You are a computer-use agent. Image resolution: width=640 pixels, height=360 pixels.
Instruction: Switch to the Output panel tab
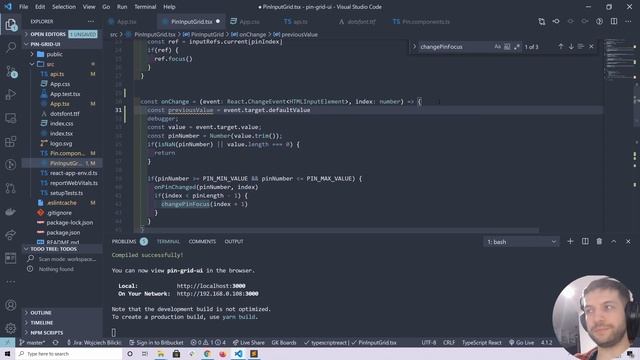click(x=234, y=242)
